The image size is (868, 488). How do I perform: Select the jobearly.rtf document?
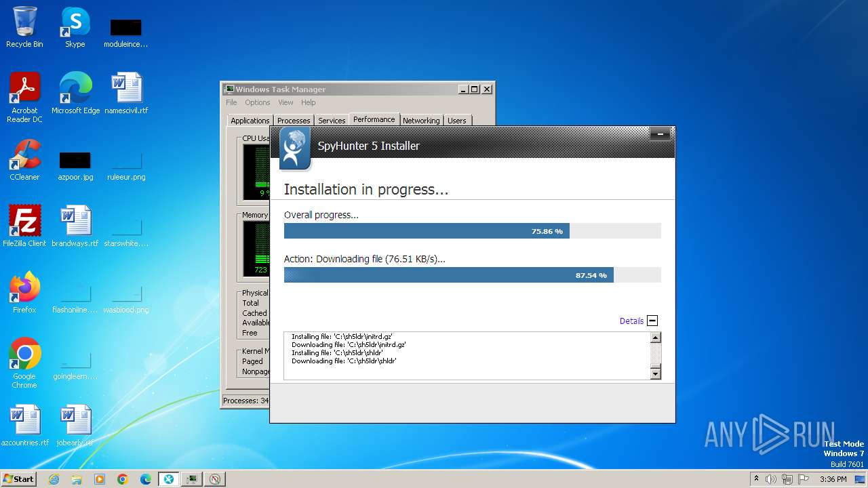pyautogui.click(x=75, y=426)
